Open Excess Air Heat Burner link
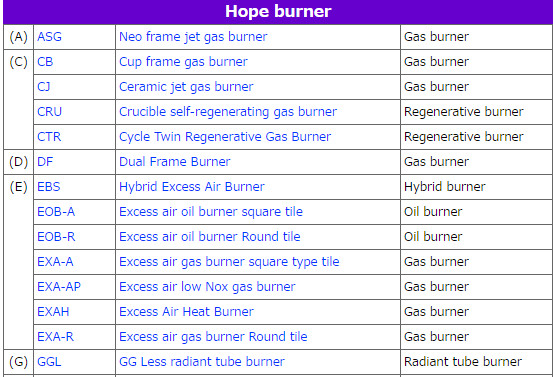The width and height of the screenshot is (555, 377). (186, 312)
